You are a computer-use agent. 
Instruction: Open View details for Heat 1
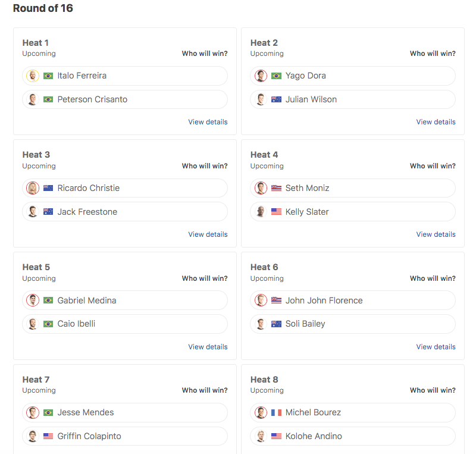(208, 122)
